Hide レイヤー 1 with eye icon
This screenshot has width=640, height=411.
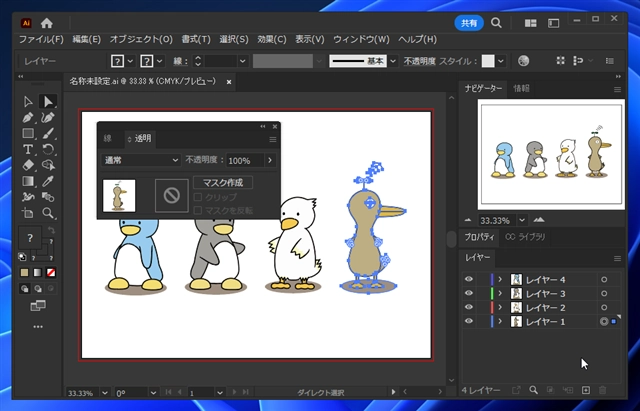[x=469, y=321]
